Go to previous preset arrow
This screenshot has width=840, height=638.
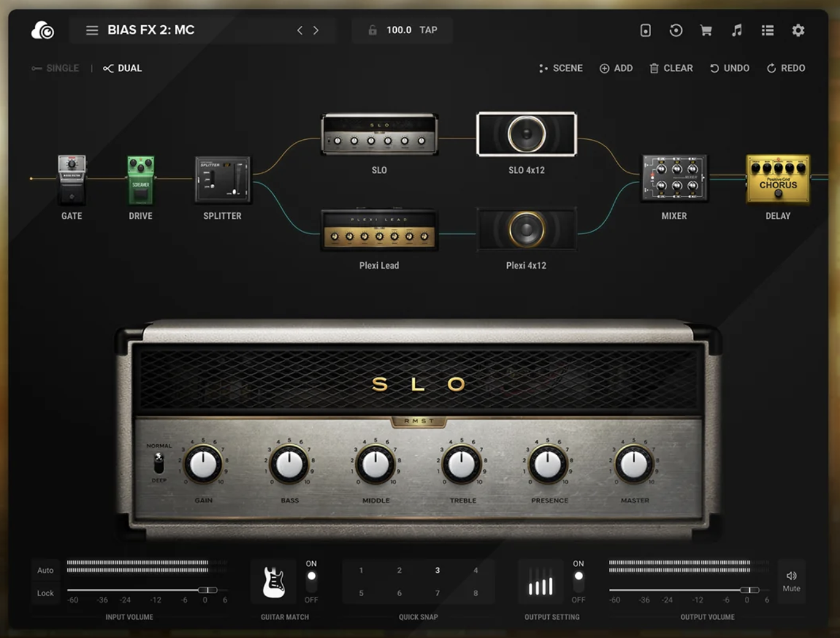pos(300,30)
